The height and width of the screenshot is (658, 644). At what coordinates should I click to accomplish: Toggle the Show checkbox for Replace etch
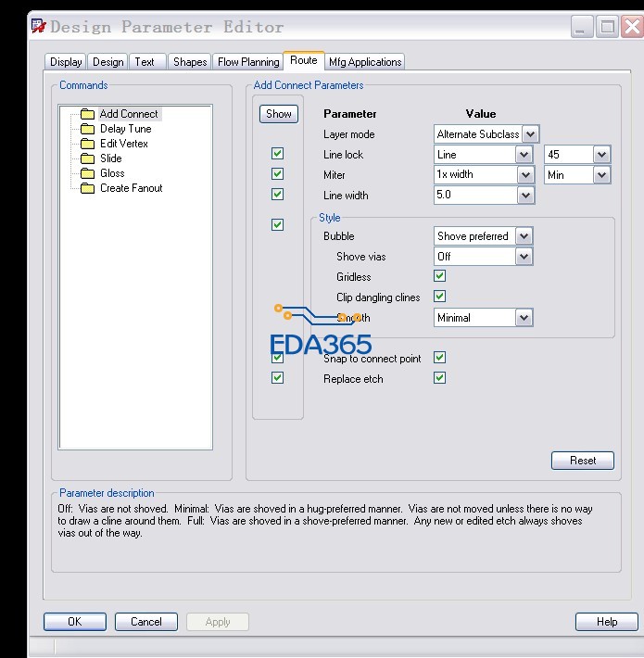pyautogui.click(x=277, y=378)
